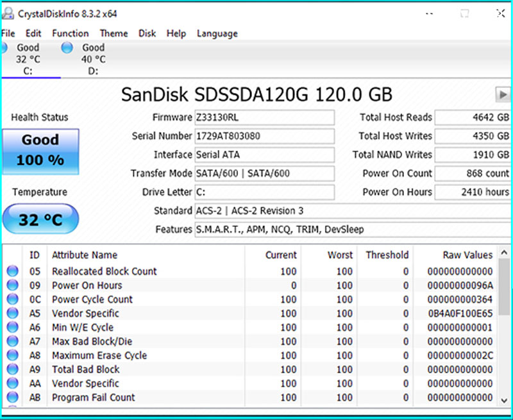Click the status orb beside Total Bad Block
Viewport: 513px width, 420px height.
12,369
